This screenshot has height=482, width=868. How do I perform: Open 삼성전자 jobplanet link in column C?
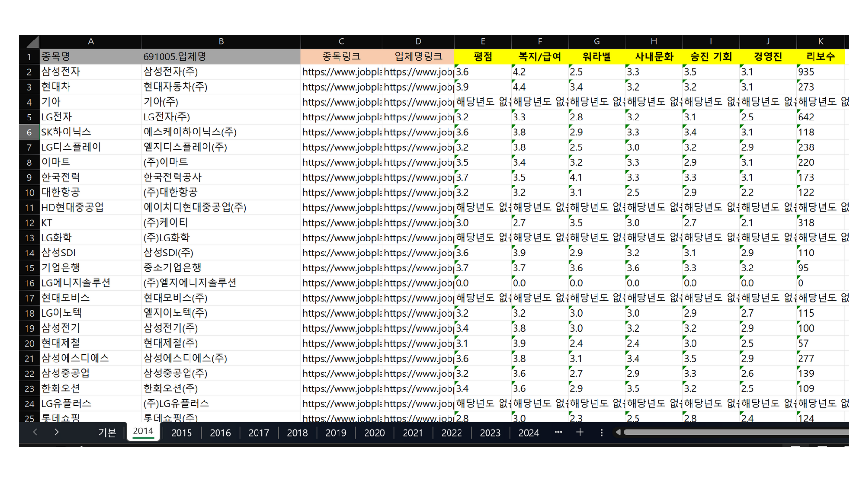click(341, 72)
